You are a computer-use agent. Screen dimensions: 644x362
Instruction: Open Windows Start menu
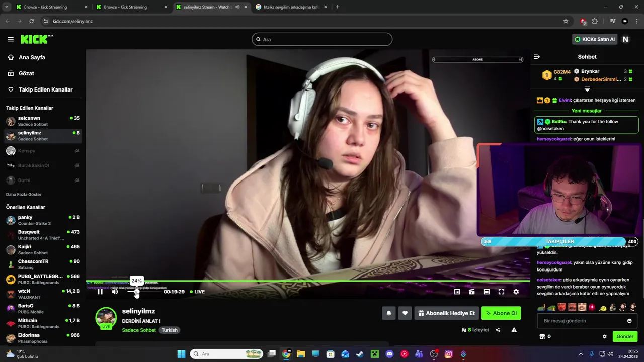coord(181,354)
